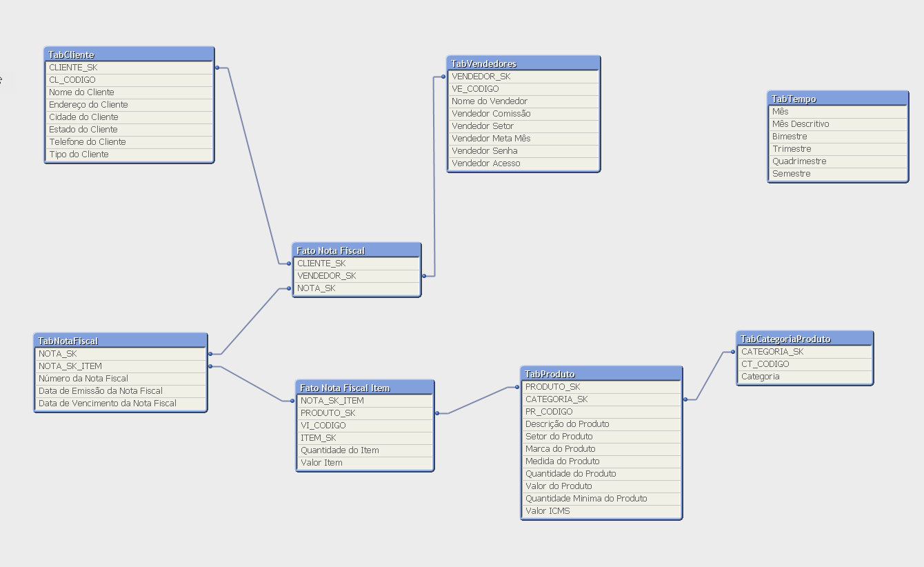This screenshot has width=924, height=567.
Task: Click the VE_CODIGO field
Action: pyautogui.click(x=523, y=89)
